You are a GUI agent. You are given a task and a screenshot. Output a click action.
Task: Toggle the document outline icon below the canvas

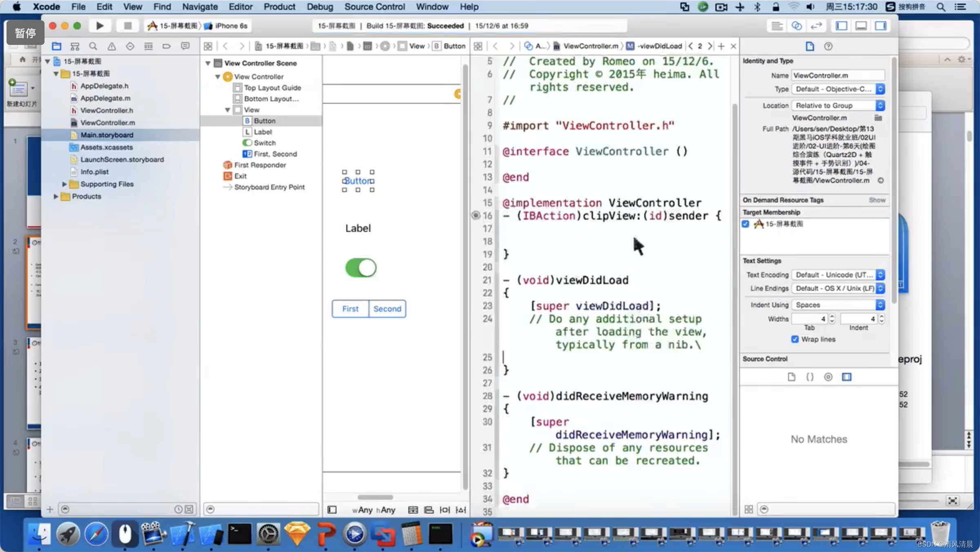(332, 510)
